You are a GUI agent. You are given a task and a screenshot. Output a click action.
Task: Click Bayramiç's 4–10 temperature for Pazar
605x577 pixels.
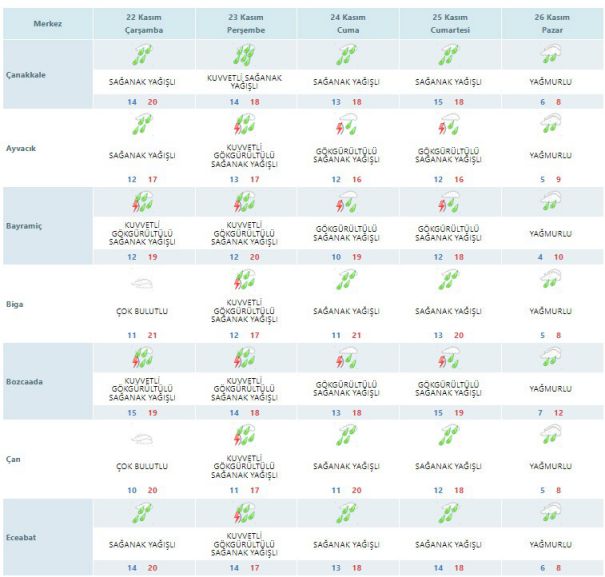click(x=551, y=257)
